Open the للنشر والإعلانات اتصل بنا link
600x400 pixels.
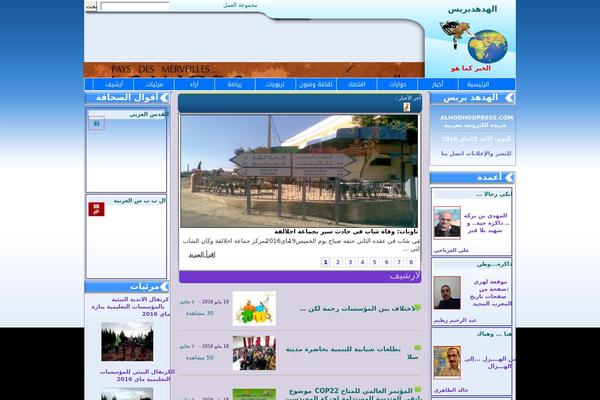pyautogui.click(x=476, y=153)
